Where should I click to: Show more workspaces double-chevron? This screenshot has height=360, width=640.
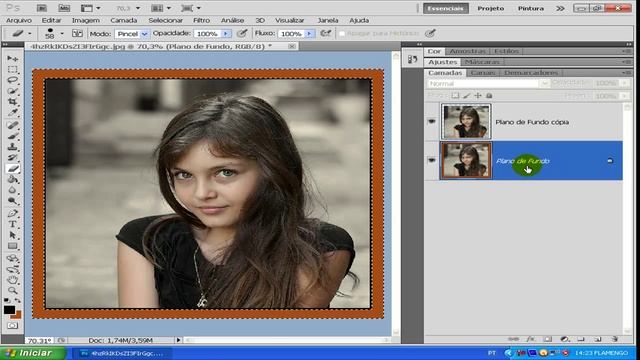pos(560,8)
